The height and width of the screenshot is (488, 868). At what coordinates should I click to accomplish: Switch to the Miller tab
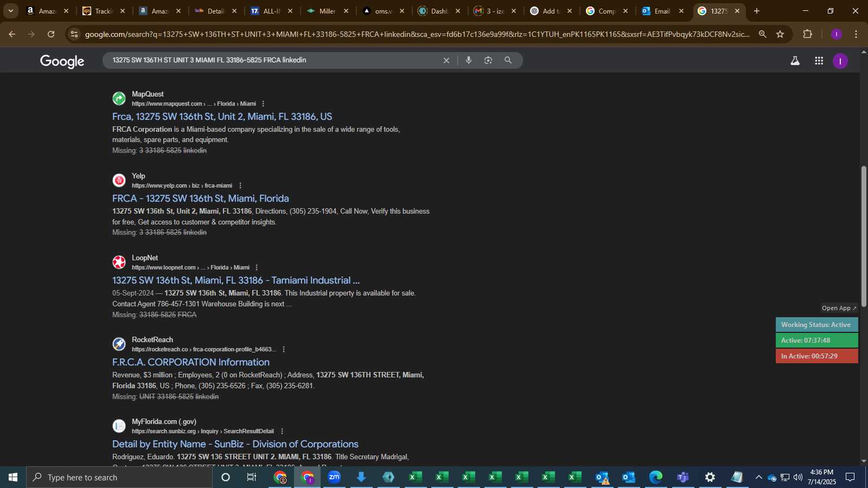point(327,11)
